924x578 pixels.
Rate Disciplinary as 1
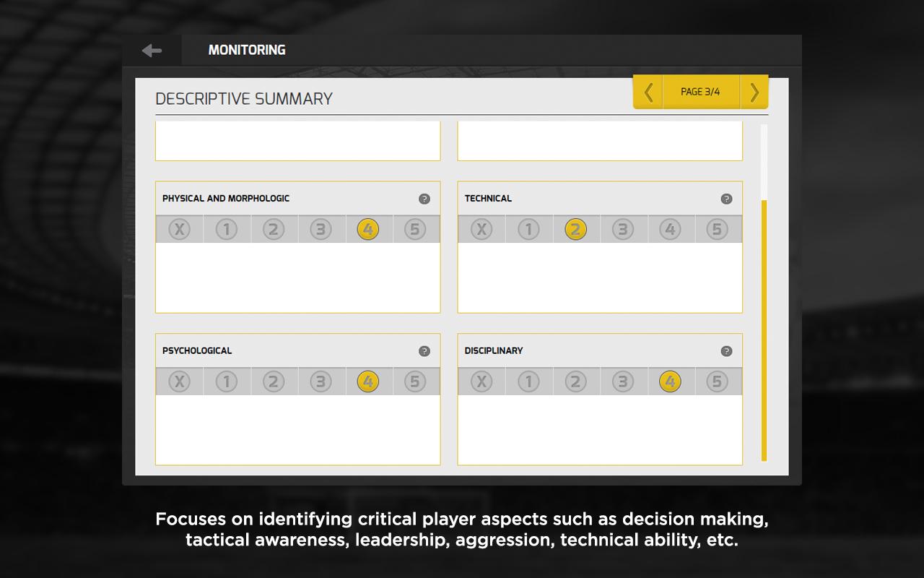click(528, 381)
